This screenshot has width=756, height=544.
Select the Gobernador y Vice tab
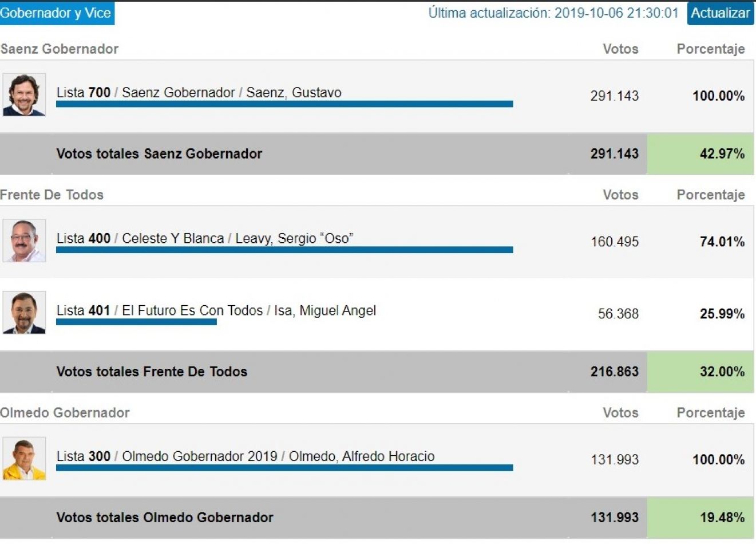pos(57,13)
